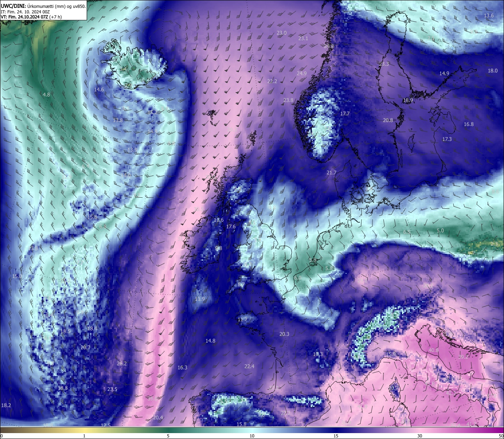The image size is (504, 439).
Task: Click the map value "14.9"
Action: 444,74
